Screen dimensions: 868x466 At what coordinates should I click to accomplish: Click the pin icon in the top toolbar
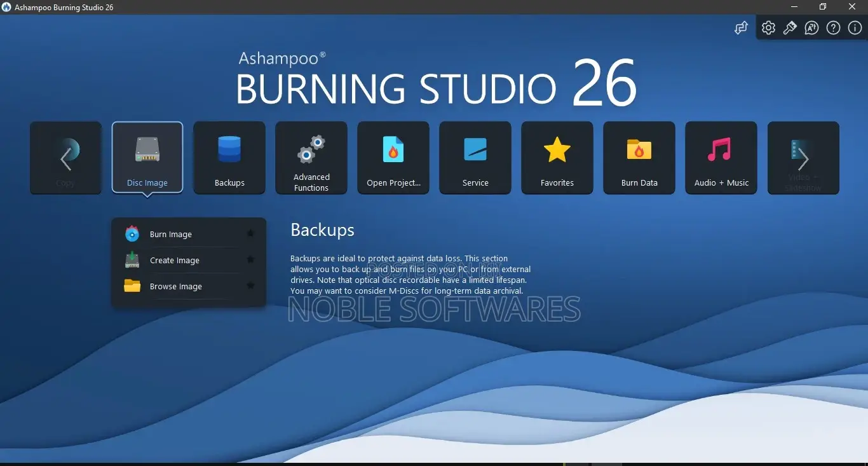pyautogui.click(x=790, y=28)
